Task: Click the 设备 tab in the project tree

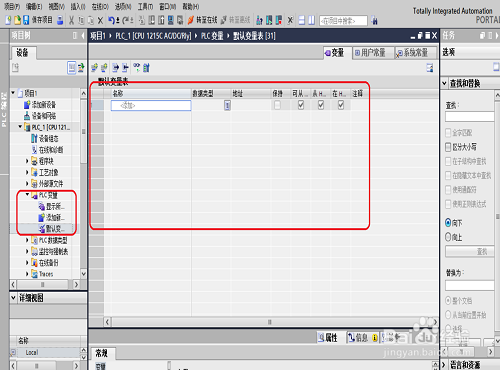Action: (23, 53)
